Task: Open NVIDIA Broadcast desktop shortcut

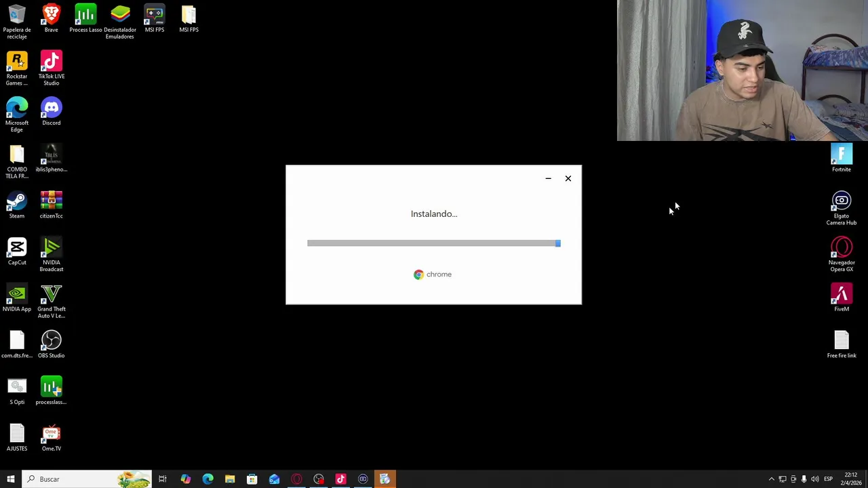Action: (x=52, y=253)
